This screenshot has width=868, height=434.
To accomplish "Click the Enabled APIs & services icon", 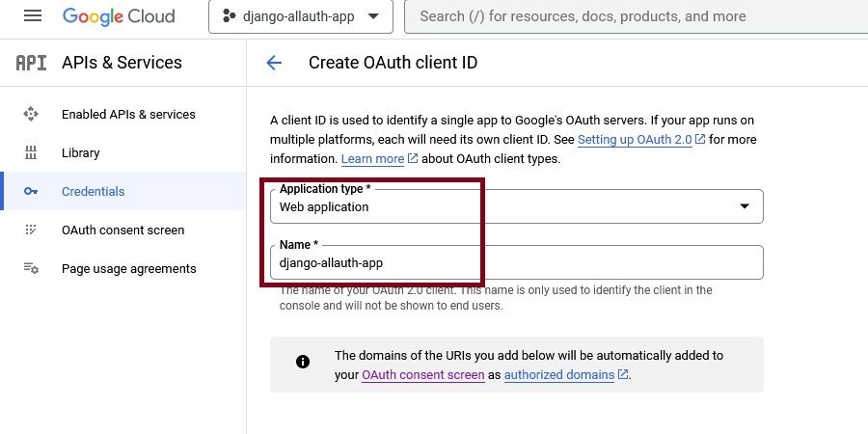I will [x=31, y=114].
